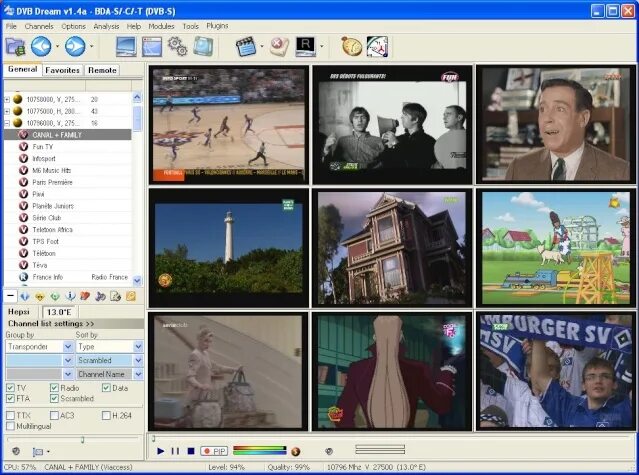Image resolution: width=639 pixels, height=475 pixels.
Task: Select the 13.0°E satellite tab
Action: click(x=60, y=312)
